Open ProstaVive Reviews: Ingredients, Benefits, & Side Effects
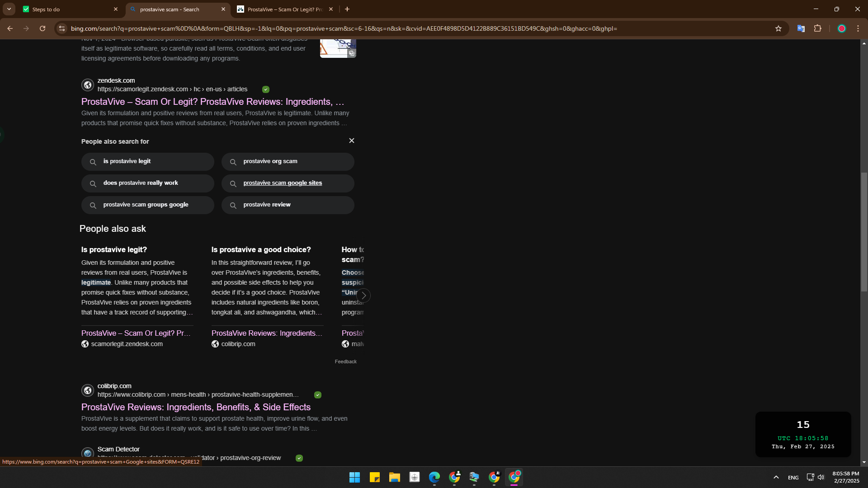The height and width of the screenshot is (488, 868). pos(196,407)
